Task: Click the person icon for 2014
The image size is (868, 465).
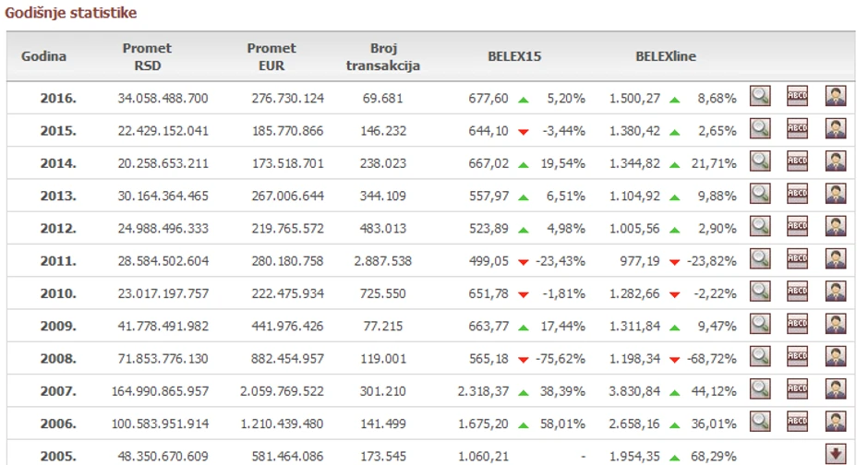Action: tap(836, 162)
